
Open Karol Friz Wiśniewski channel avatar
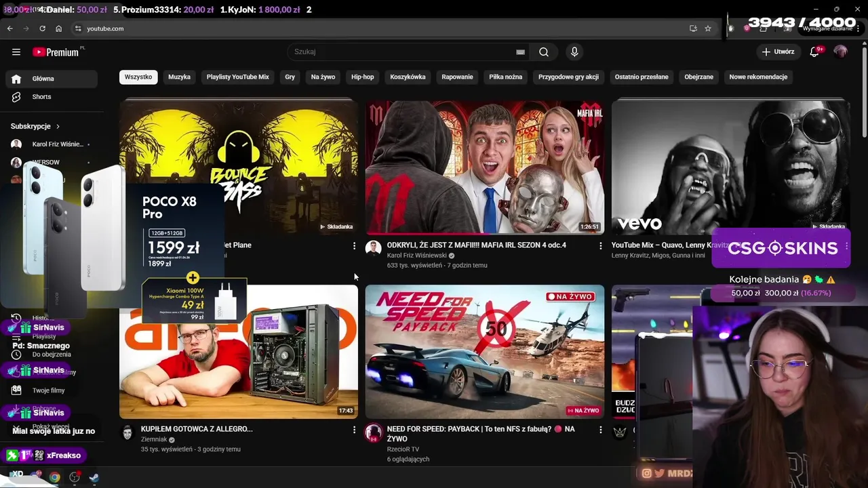pos(373,248)
